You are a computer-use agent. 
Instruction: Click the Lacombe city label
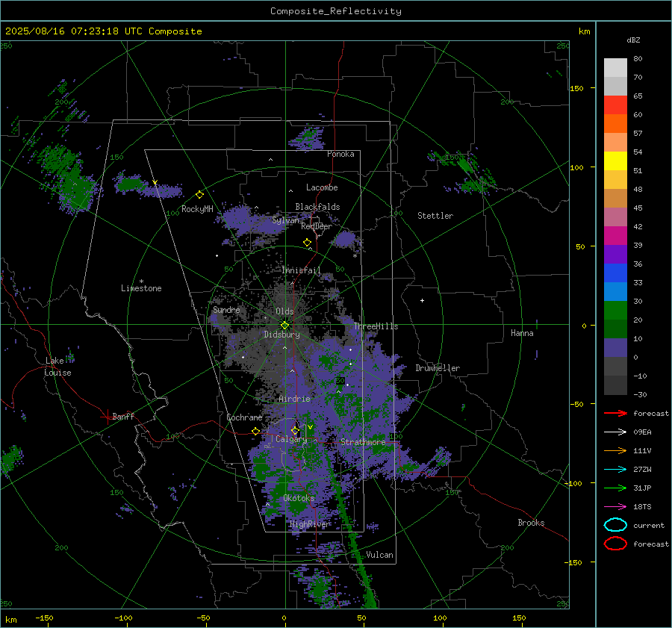coord(322,187)
